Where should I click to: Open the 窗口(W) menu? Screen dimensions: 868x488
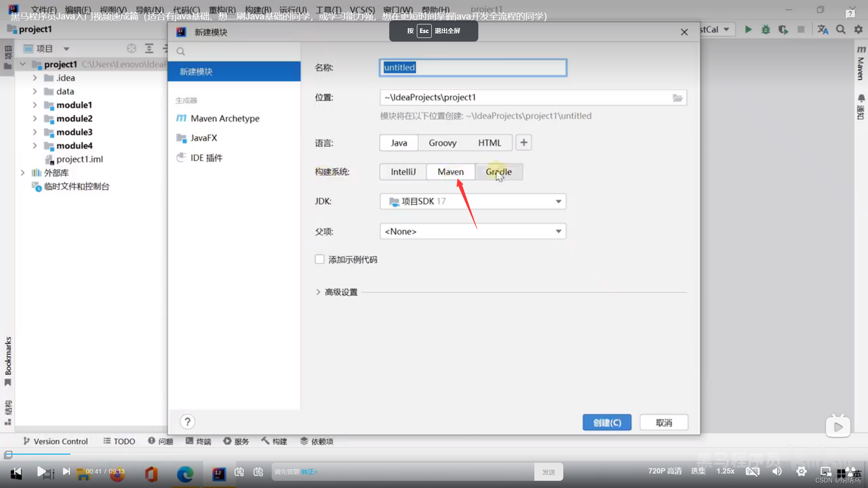[x=397, y=9]
